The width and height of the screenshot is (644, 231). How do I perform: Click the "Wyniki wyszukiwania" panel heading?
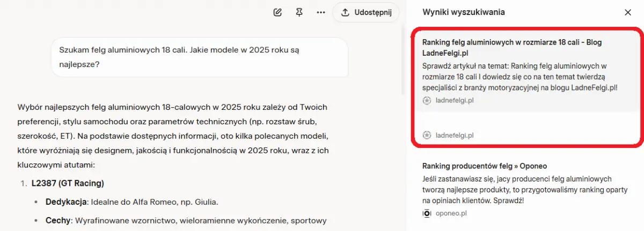click(463, 12)
